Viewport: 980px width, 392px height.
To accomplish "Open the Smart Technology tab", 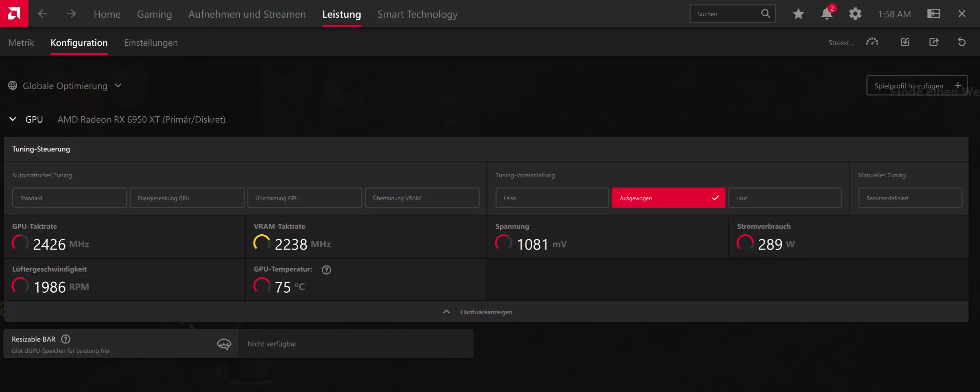I will (x=418, y=14).
